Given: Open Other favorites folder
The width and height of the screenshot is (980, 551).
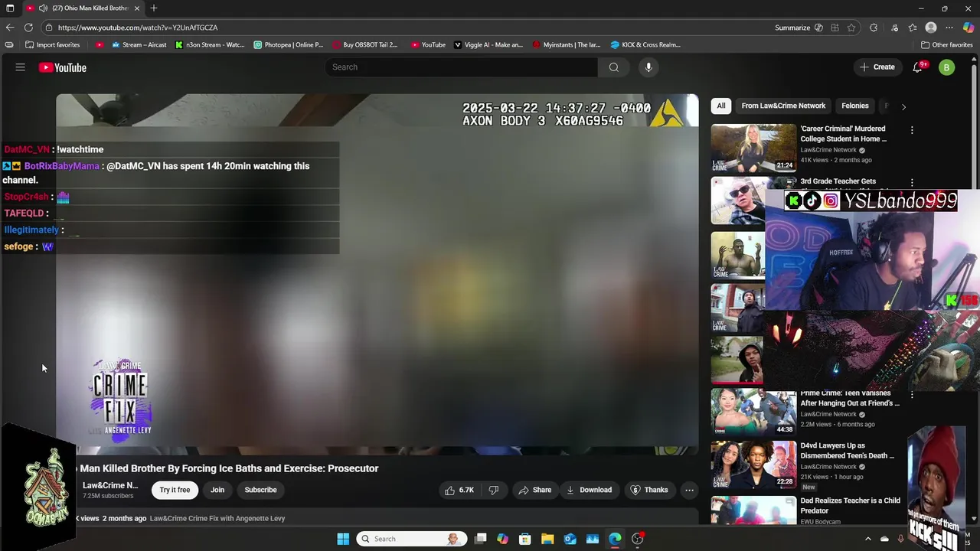Looking at the screenshot, I should click(x=946, y=44).
